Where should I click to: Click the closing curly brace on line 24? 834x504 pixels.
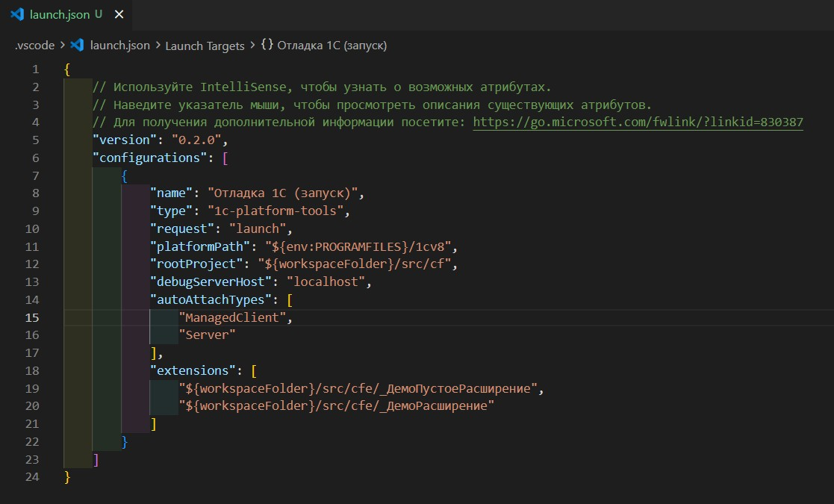pyautogui.click(x=67, y=477)
